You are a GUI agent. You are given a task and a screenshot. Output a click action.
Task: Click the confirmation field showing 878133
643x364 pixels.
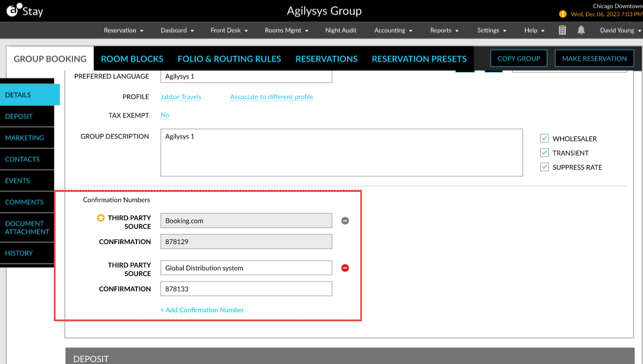(x=246, y=289)
